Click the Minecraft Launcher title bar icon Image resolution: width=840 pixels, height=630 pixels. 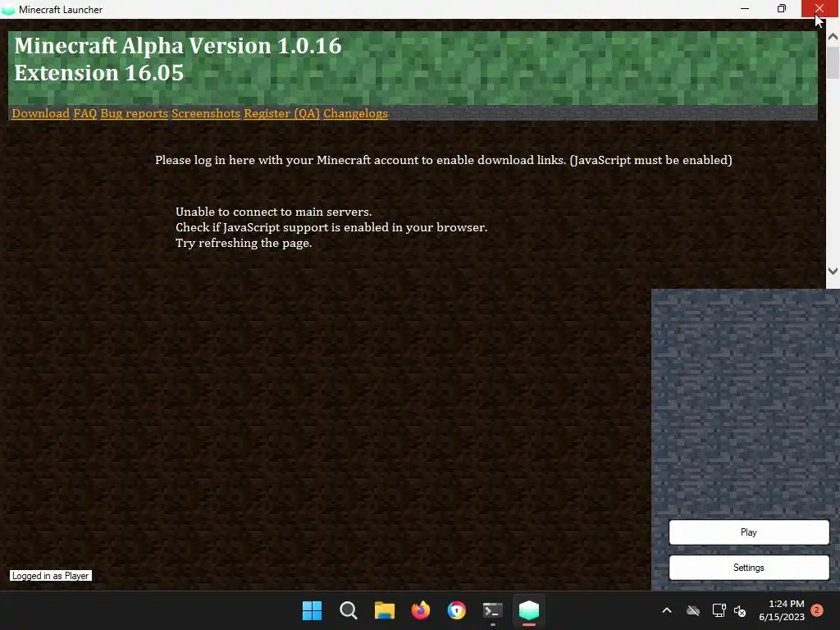[x=8, y=10]
